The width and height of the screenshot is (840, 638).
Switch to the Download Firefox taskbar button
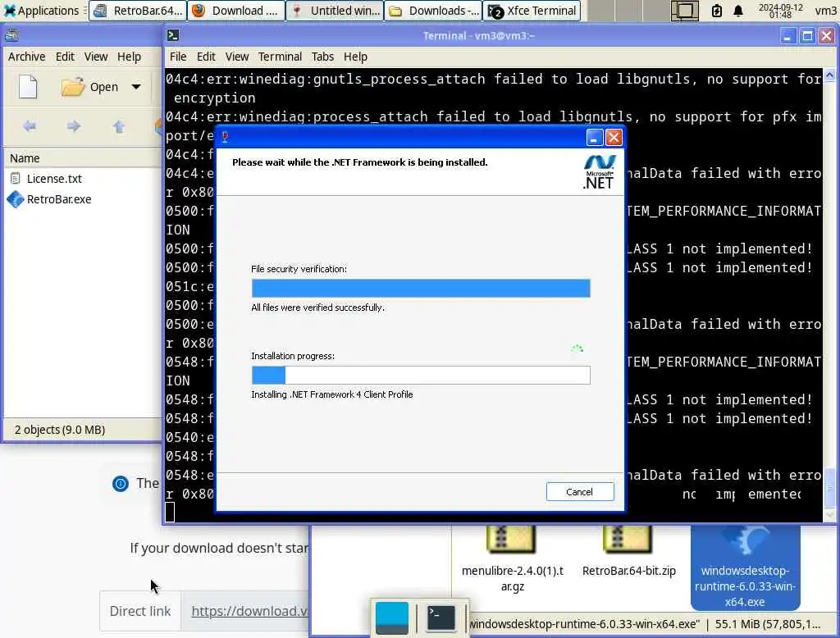(236, 10)
